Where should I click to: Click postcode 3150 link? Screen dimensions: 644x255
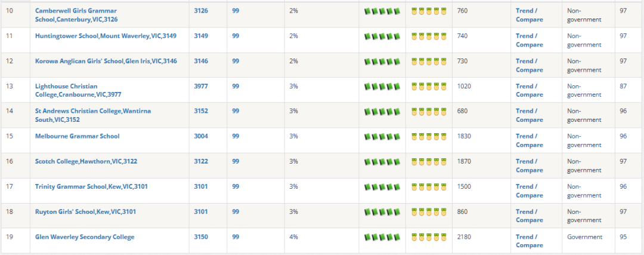(201, 237)
